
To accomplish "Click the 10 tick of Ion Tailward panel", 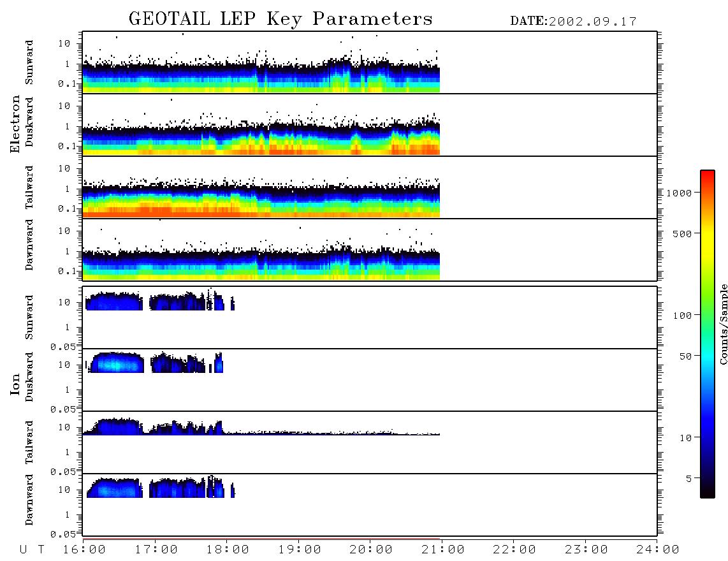I will 64,427.
